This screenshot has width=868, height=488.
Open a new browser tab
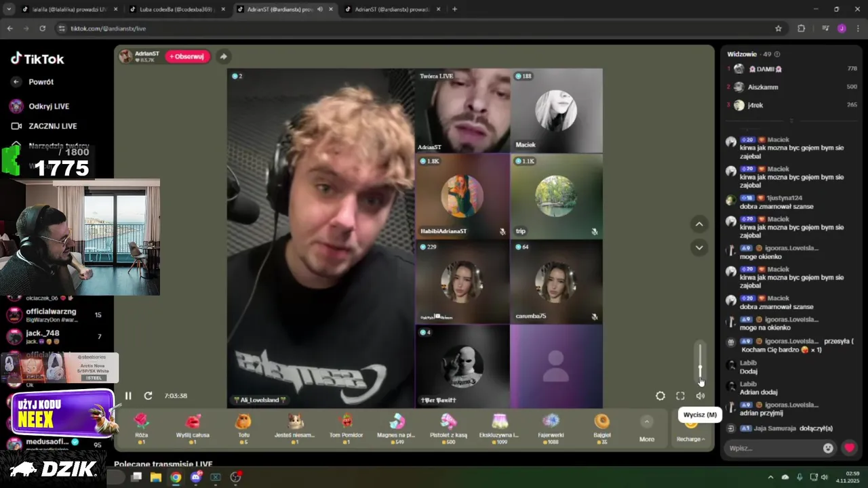[x=454, y=9]
